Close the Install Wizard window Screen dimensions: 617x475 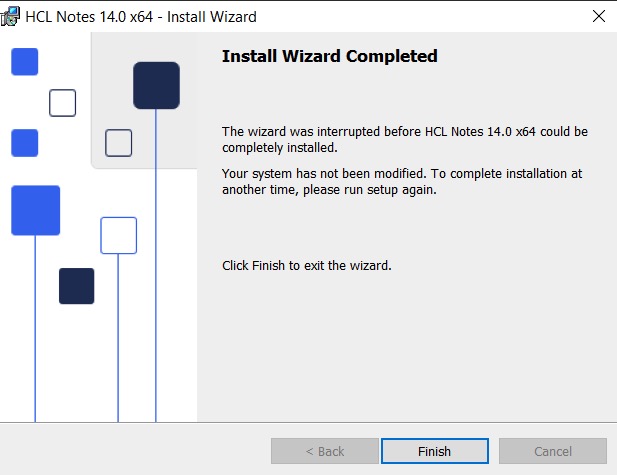point(598,16)
